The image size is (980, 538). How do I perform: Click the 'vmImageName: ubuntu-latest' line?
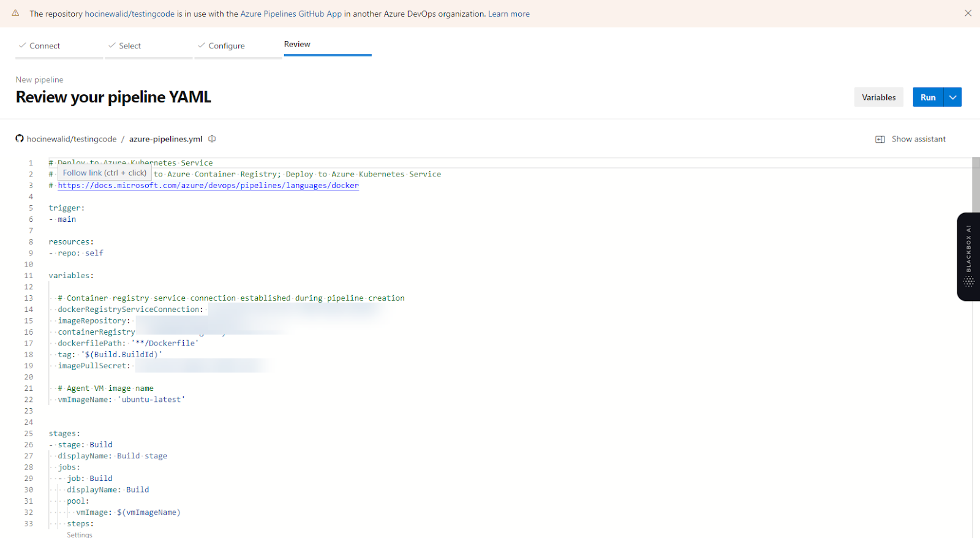tap(121, 400)
